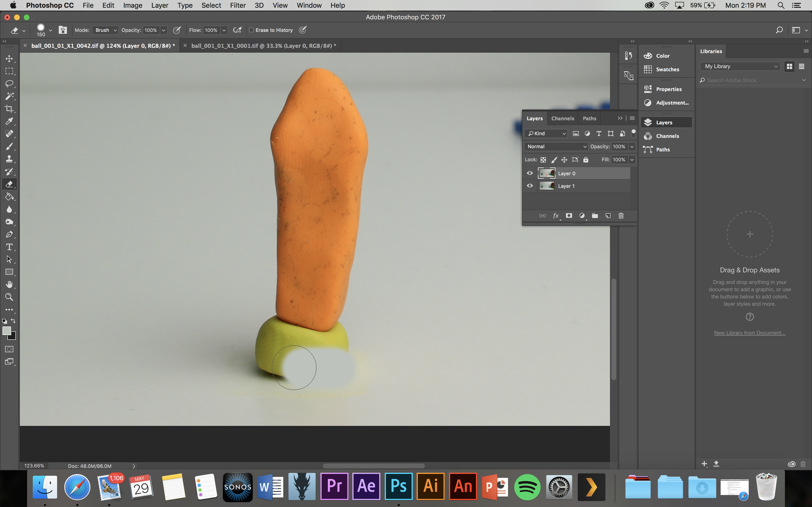Click the delete layer trash icon
This screenshot has height=507, width=812.
coord(621,216)
